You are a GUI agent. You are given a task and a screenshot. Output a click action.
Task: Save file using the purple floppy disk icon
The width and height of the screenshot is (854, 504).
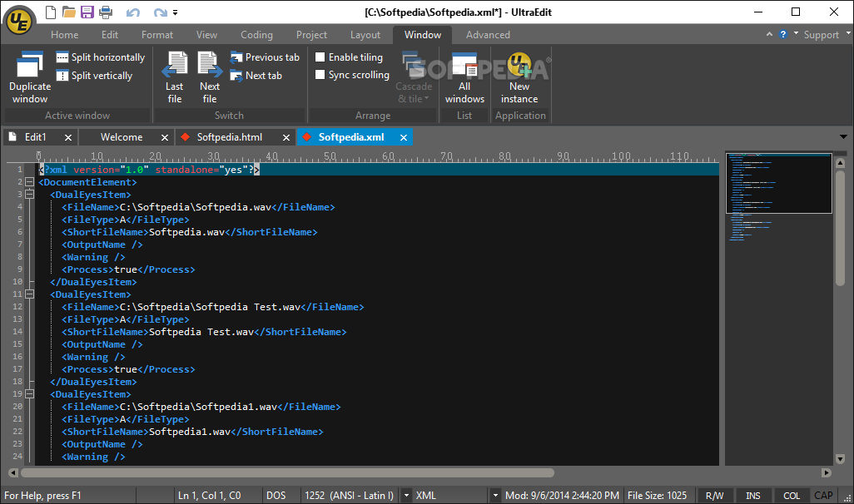click(87, 12)
